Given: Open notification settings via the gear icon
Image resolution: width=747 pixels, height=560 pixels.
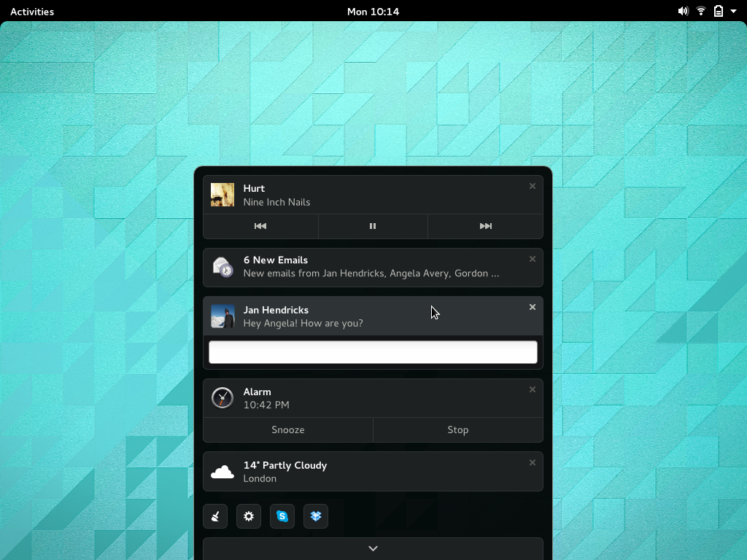Looking at the screenshot, I should click(x=248, y=516).
